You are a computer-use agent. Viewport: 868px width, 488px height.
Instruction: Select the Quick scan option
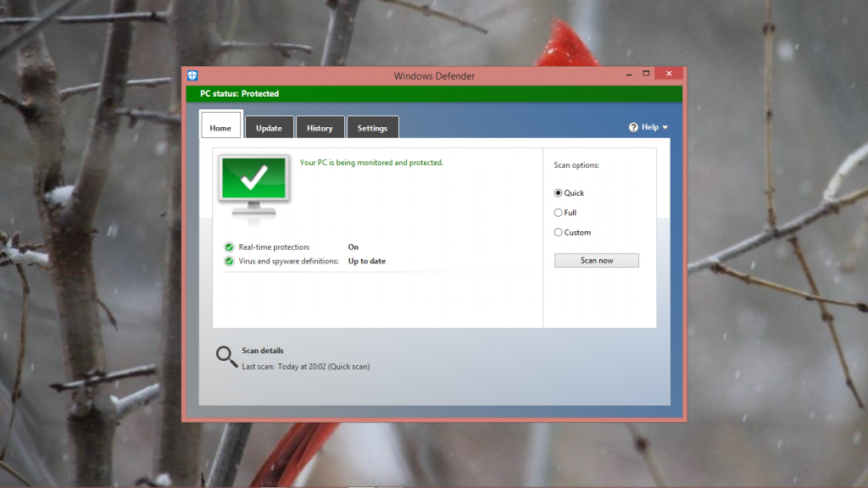(x=558, y=193)
